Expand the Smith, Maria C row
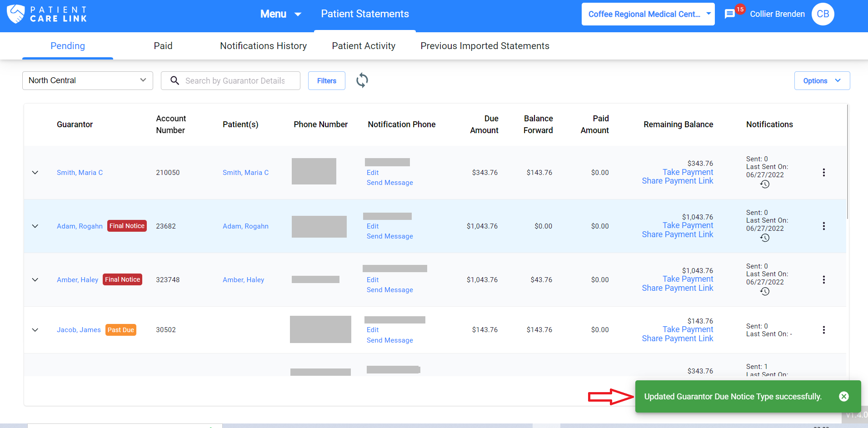Image resolution: width=868 pixels, height=428 pixels. 35,173
